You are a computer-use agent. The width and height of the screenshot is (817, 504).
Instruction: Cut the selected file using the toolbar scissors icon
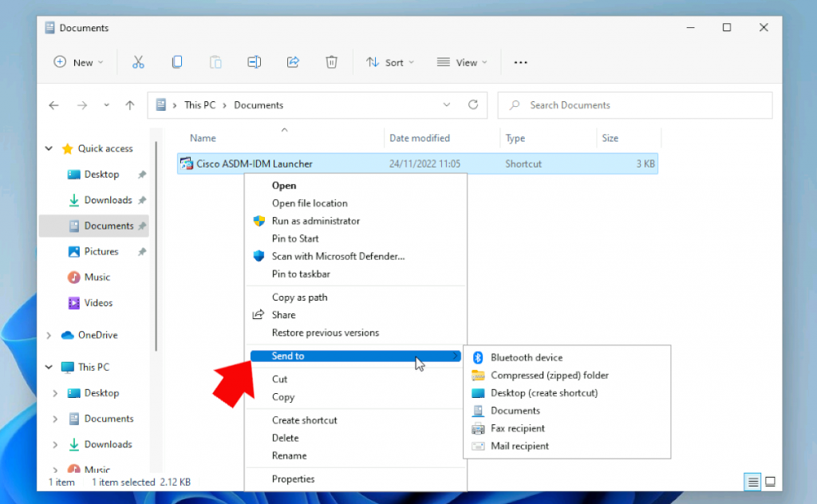[138, 61]
